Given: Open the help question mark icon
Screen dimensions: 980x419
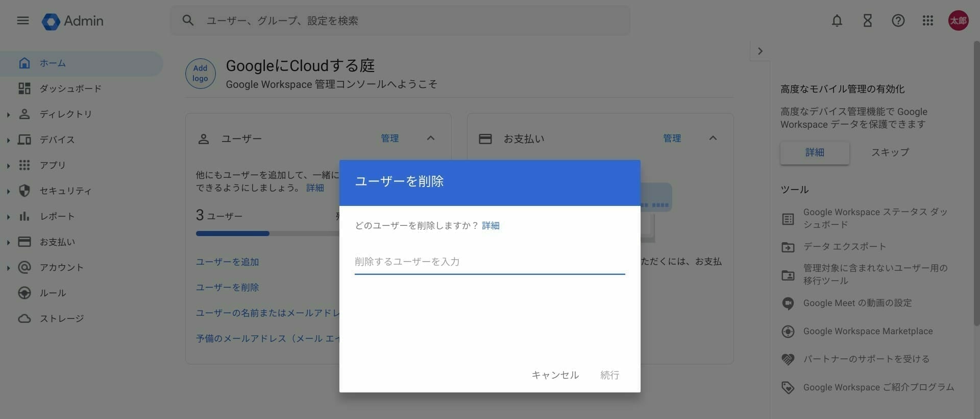Looking at the screenshot, I should pos(898,20).
